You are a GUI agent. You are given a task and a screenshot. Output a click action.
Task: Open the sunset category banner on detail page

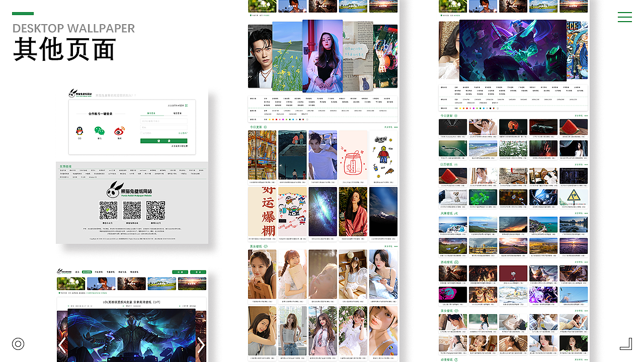192,284
